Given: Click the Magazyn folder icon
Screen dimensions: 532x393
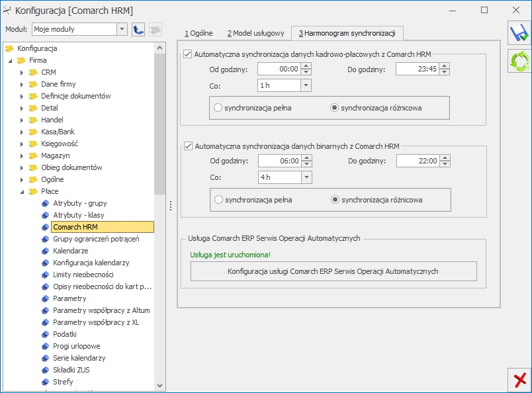Looking at the screenshot, I should coord(33,155).
